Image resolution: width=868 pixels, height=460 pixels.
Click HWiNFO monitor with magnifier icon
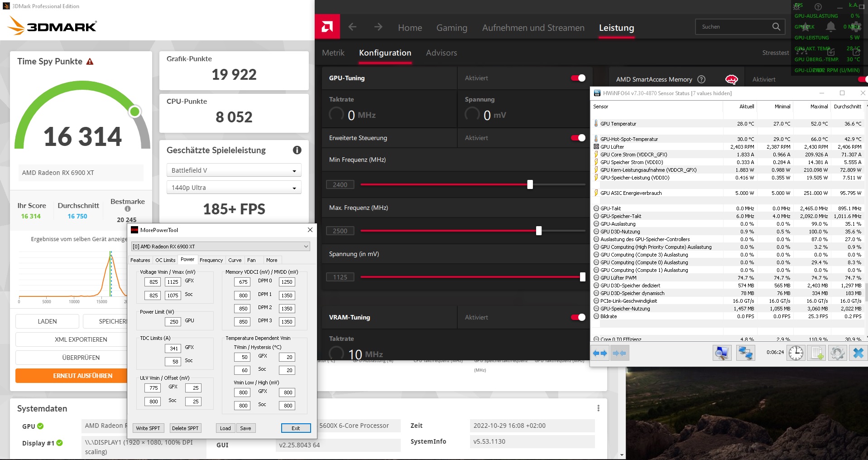722,353
